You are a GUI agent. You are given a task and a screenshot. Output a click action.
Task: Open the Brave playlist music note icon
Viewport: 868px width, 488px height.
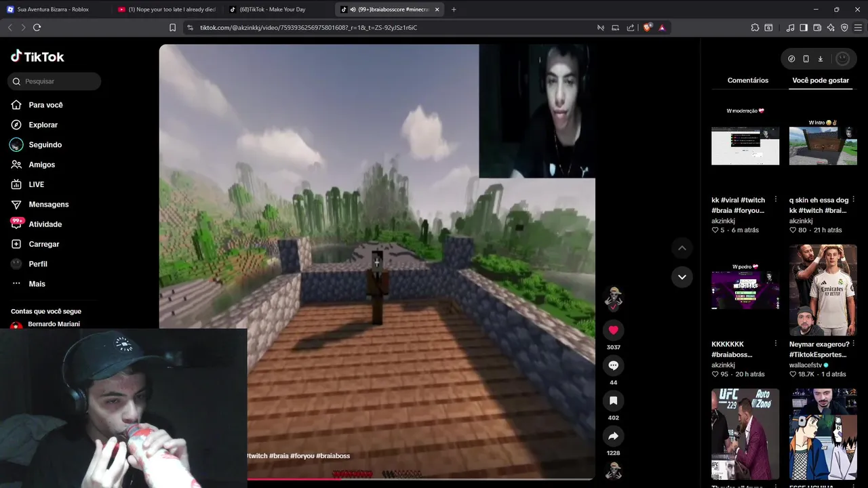click(790, 28)
